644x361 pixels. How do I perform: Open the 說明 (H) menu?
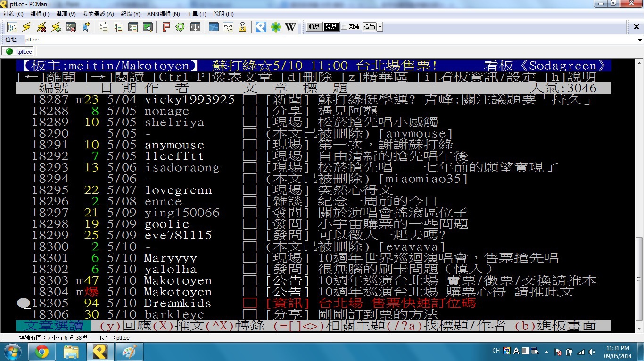point(223,14)
